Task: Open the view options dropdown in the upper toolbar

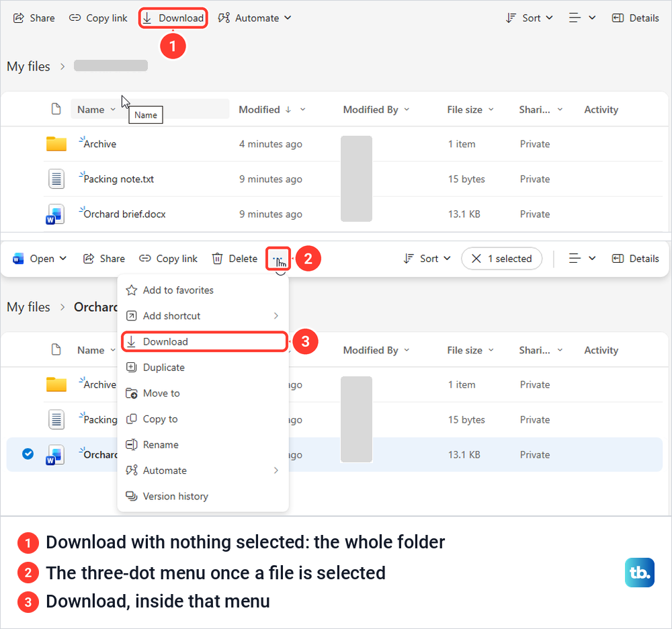Action: pyautogui.click(x=582, y=18)
